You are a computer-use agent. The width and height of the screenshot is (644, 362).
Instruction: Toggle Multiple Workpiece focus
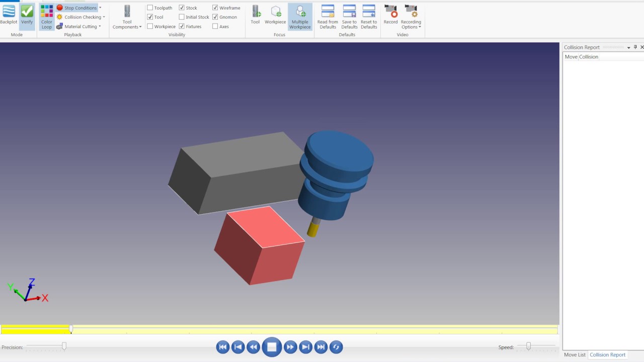coord(300,17)
